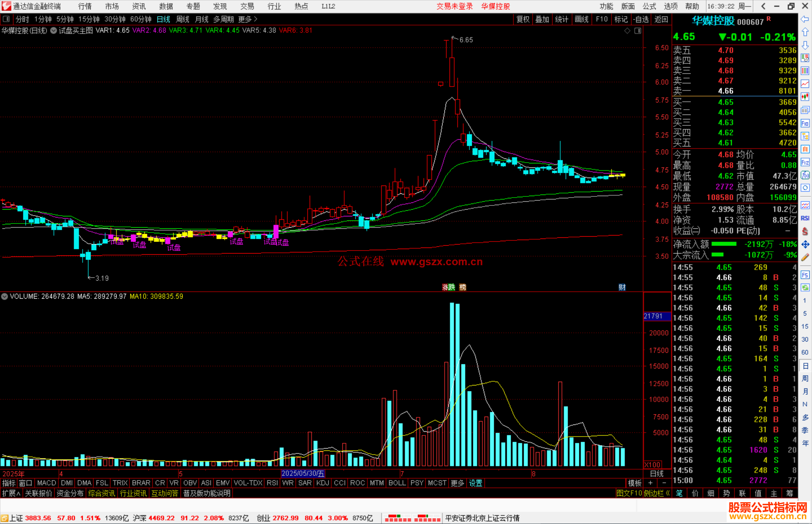Expand the 更多 periods dropdown in toolbar
Screen dimensions: 812x524
point(248,19)
